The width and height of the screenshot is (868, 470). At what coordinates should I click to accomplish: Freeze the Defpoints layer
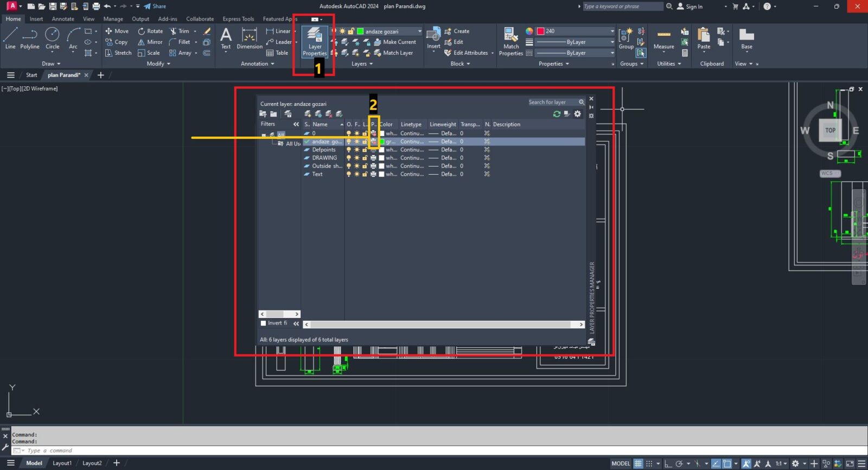[x=357, y=150]
